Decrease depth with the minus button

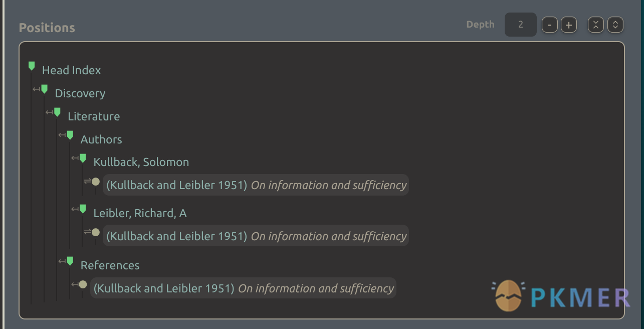click(x=550, y=25)
